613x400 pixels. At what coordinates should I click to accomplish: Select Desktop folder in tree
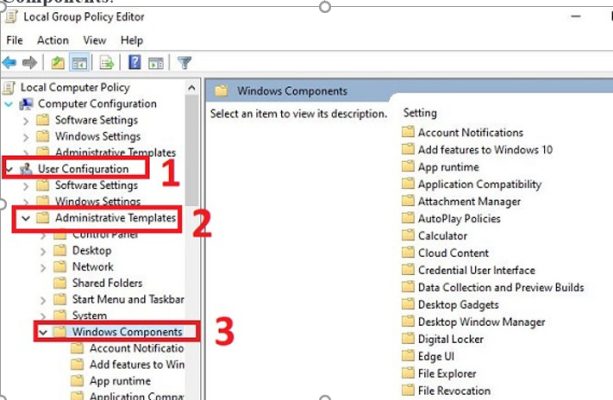pyautogui.click(x=92, y=250)
